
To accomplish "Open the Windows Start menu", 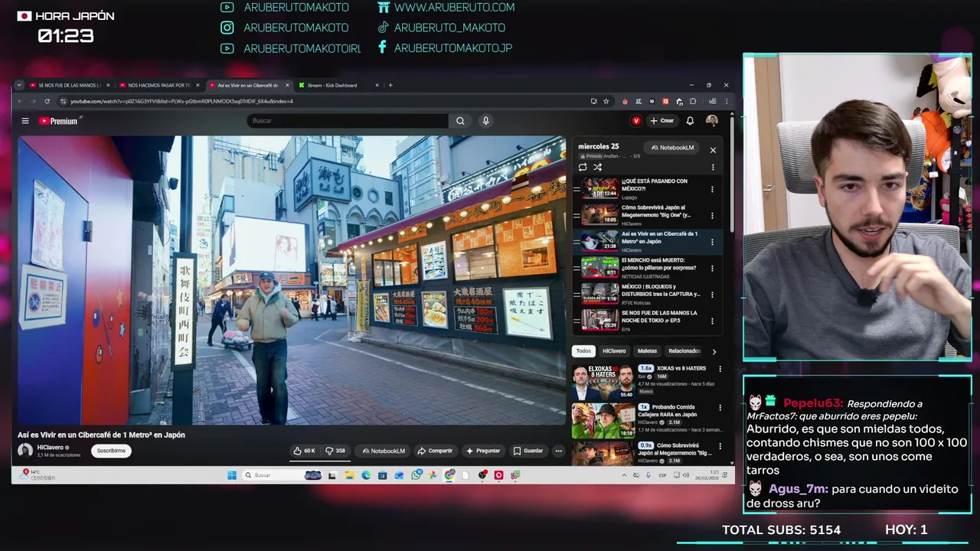I will pyautogui.click(x=231, y=475).
